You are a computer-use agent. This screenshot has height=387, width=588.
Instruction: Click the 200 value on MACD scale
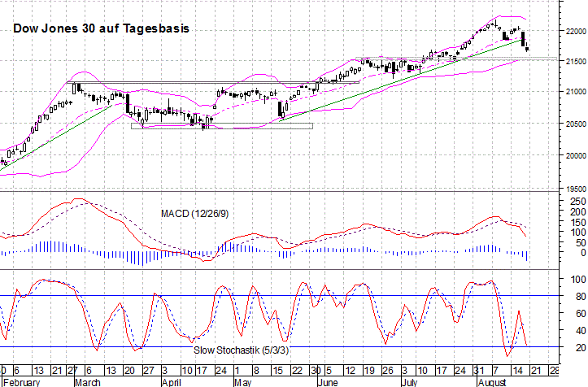578,212
